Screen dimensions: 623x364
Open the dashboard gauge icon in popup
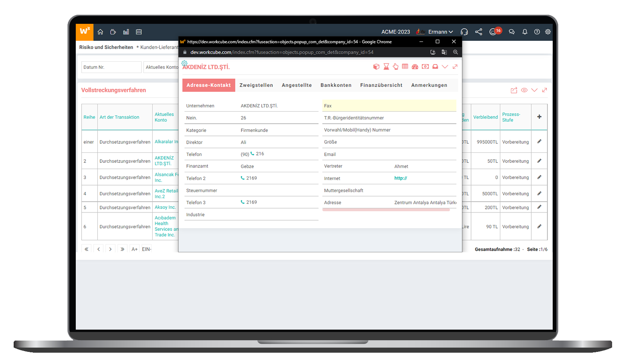[415, 67]
